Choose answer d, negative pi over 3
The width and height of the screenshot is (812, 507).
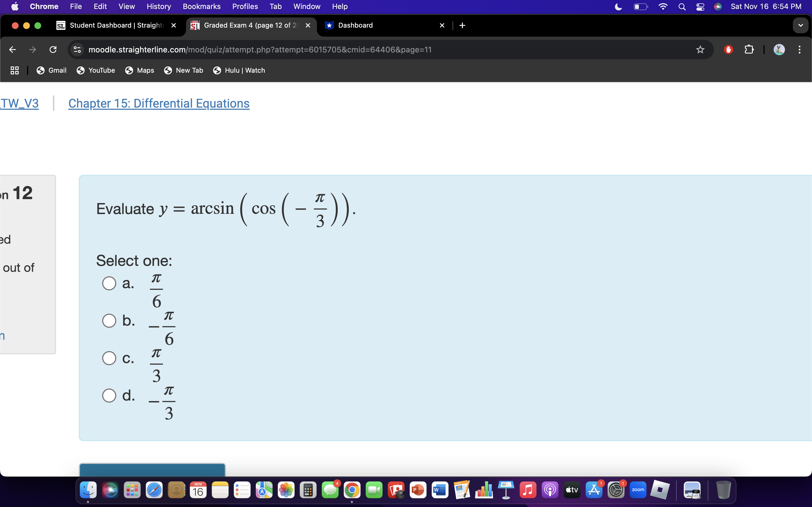click(109, 396)
